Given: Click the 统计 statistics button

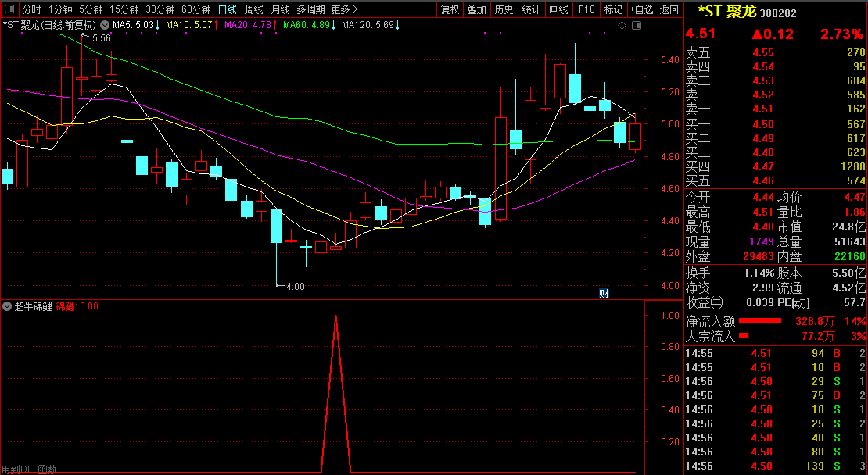Looking at the screenshot, I should 531,9.
